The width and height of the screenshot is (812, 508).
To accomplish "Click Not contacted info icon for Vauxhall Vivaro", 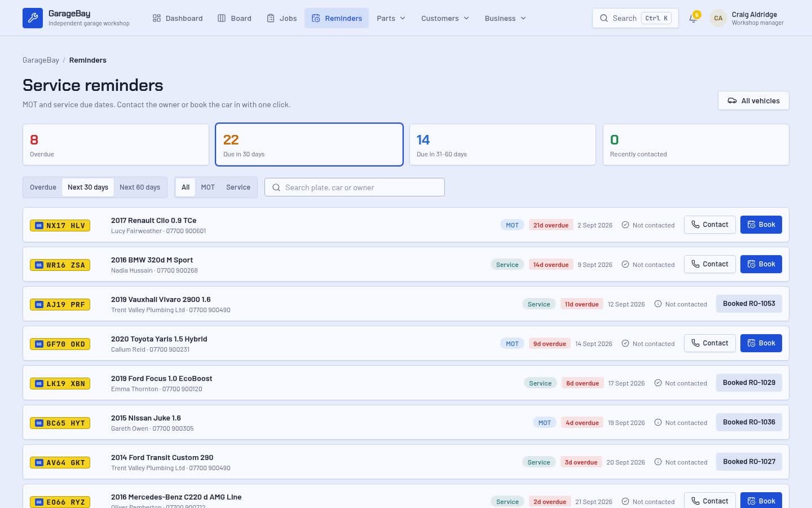I will (x=658, y=304).
